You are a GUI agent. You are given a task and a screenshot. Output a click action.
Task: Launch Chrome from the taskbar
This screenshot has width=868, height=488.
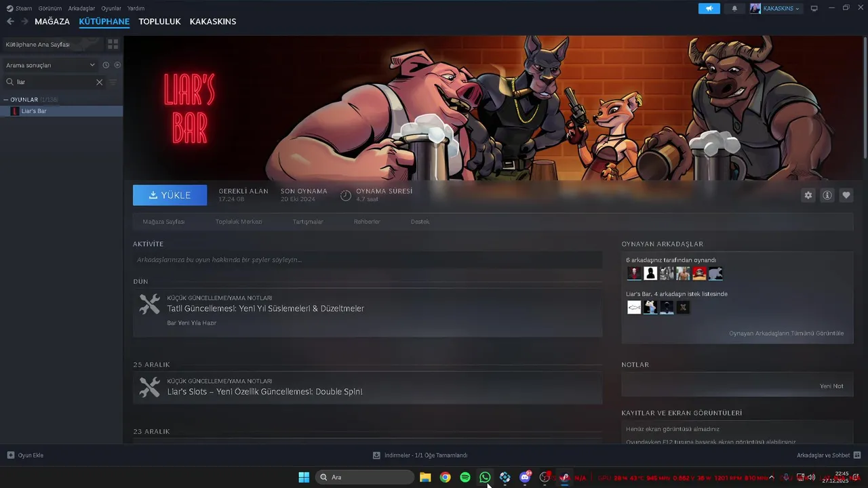445,477
